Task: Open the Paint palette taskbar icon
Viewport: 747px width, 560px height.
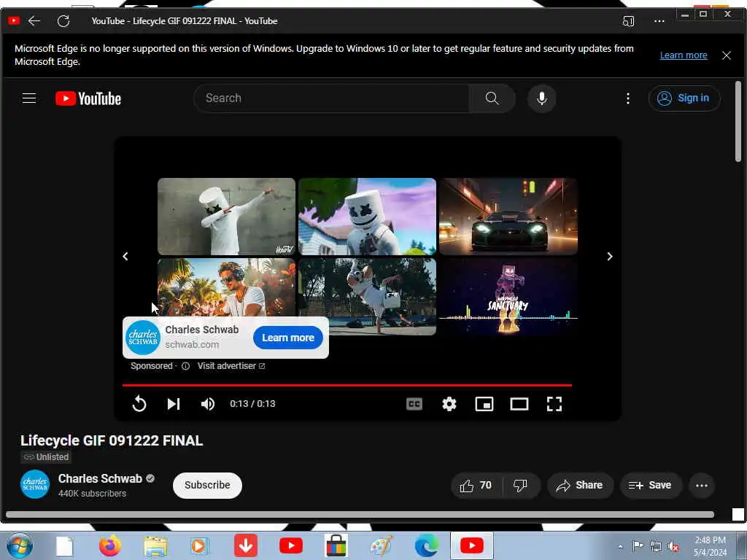Action: pyautogui.click(x=381, y=546)
